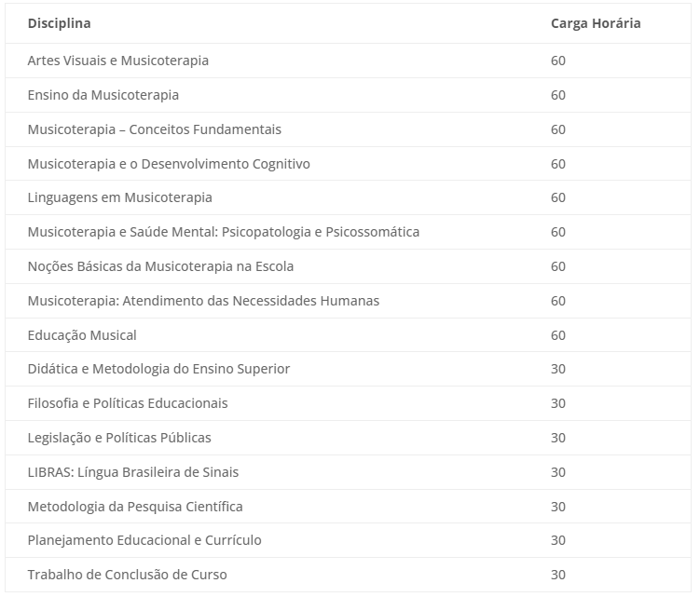This screenshot has height=597, width=700.
Task: Select the Ensino da Musicoterapia row
Action: pyautogui.click(x=349, y=95)
